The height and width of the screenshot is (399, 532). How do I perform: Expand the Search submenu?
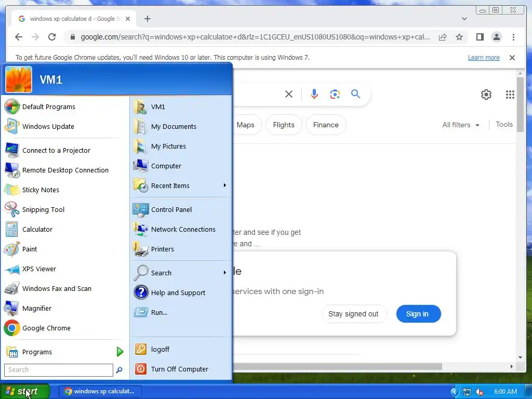[x=181, y=273]
